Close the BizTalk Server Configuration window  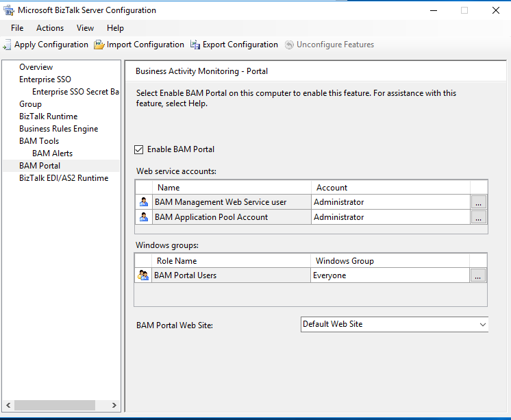[x=496, y=10]
